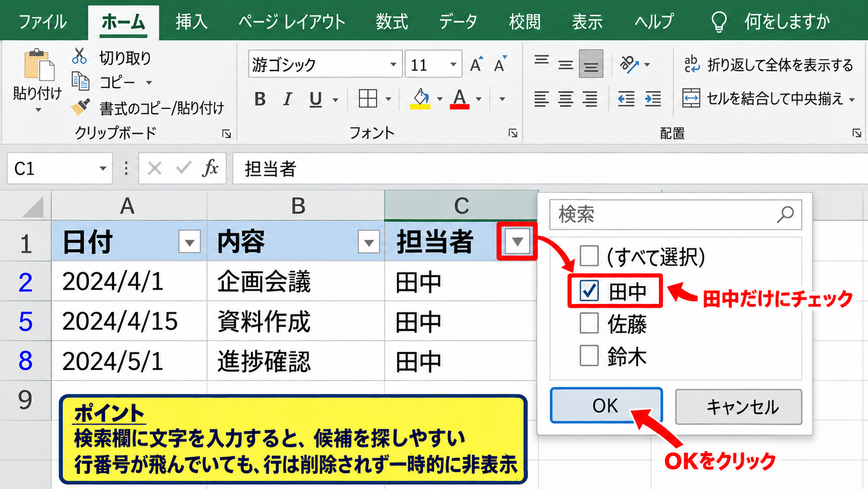Align text to bottom
Viewport: 868px width, 489px height.
coord(591,64)
